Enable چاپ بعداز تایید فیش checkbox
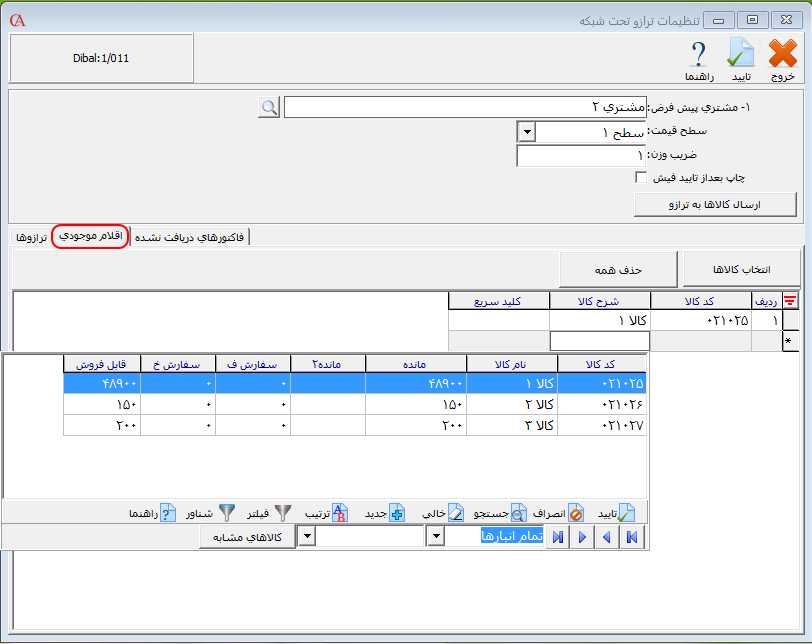 click(641, 178)
